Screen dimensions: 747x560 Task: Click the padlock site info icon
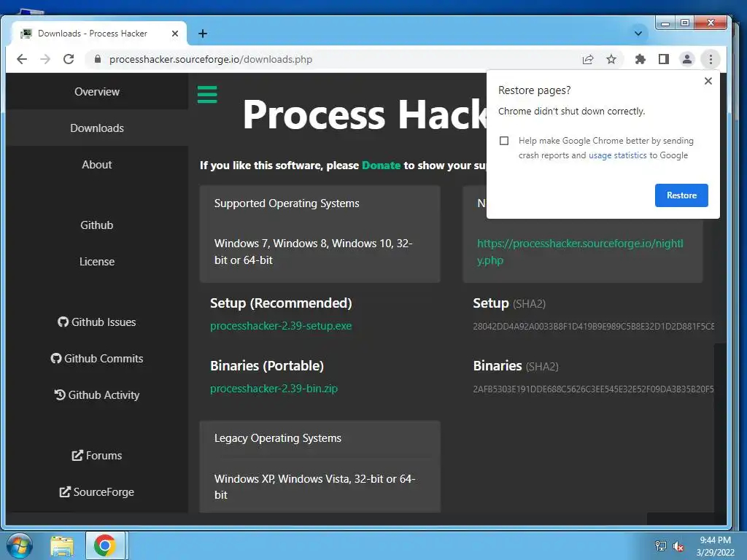coord(98,59)
